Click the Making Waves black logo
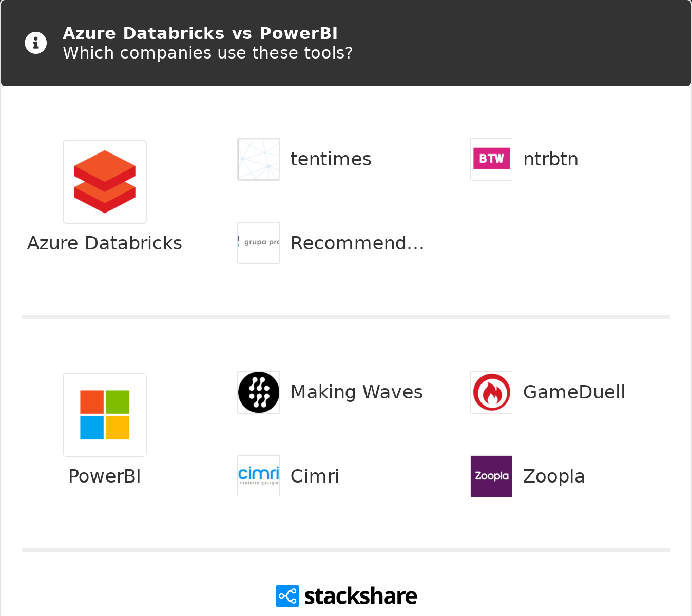 tap(259, 392)
